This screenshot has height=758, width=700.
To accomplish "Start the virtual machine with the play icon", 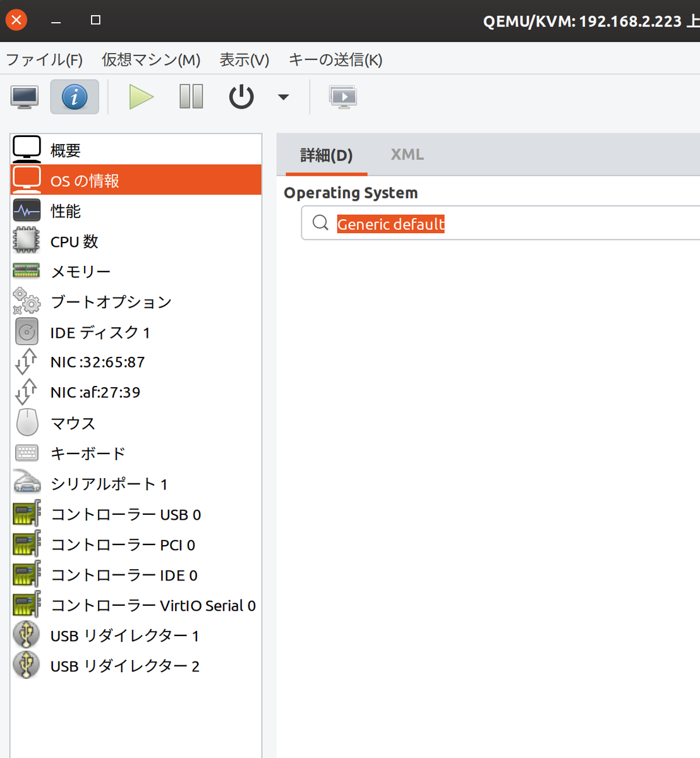I will (140, 97).
